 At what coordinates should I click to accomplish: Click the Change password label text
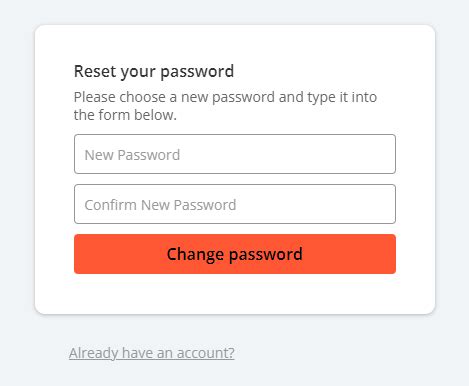[x=235, y=255]
